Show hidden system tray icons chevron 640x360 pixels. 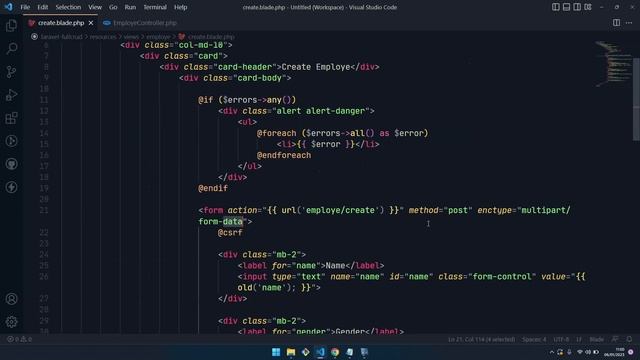551,352
